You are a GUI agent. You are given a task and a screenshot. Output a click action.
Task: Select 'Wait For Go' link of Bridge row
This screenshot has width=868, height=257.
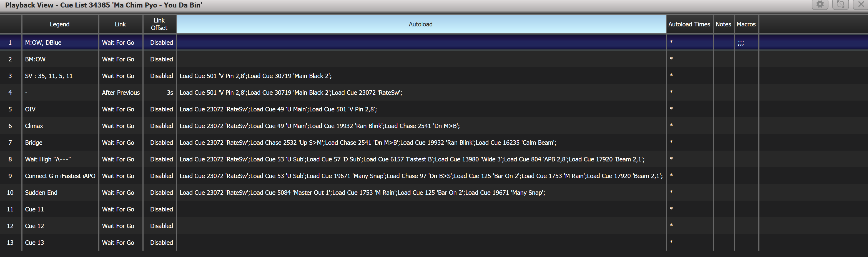pos(121,143)
